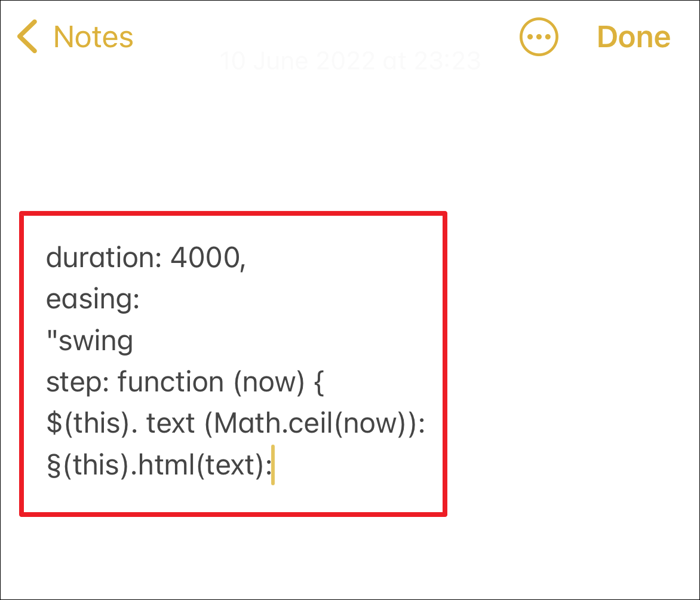Image resolution: width=700 pixels, height=600 pixels.
Task: Click the number 4000 in note
Action: (206, 258)
